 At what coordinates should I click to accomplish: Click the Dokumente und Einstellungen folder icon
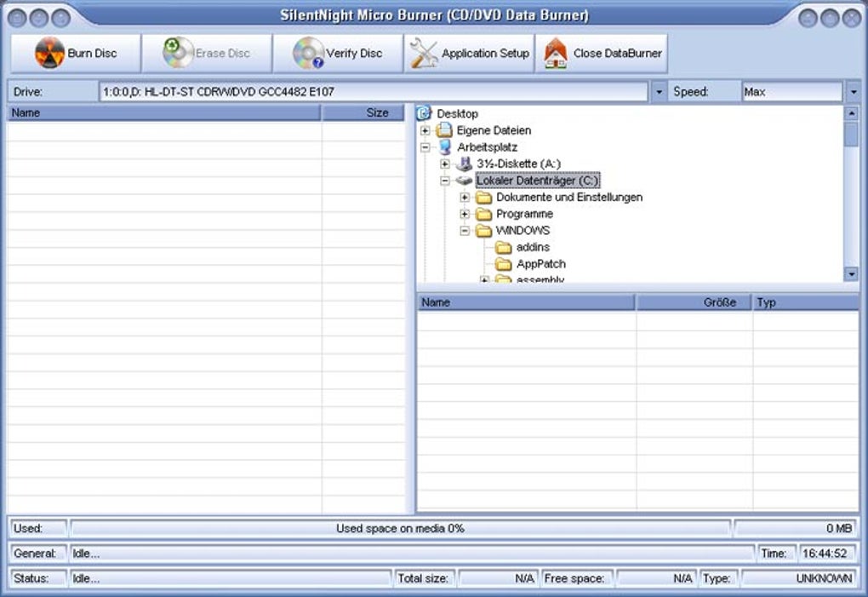(x=484, y=197)
